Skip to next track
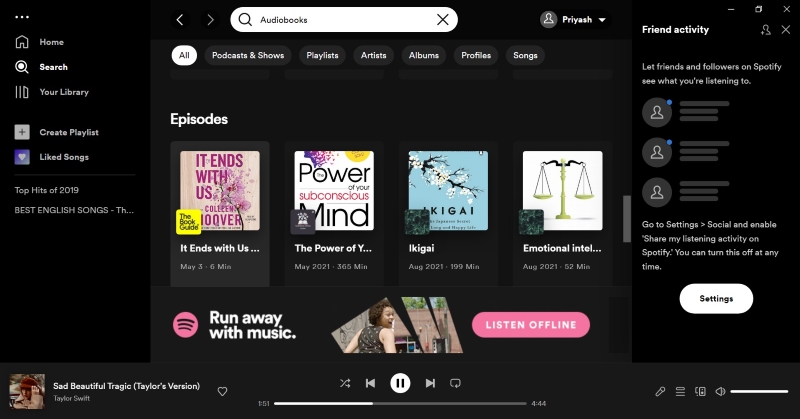This screenshot has height=419, width=800. 430,383
